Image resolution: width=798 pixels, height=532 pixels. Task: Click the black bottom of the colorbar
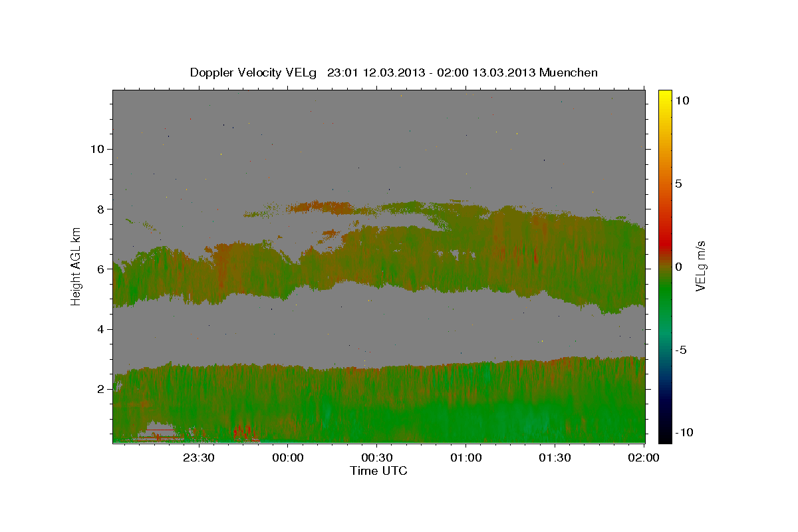tap(664, 436)
